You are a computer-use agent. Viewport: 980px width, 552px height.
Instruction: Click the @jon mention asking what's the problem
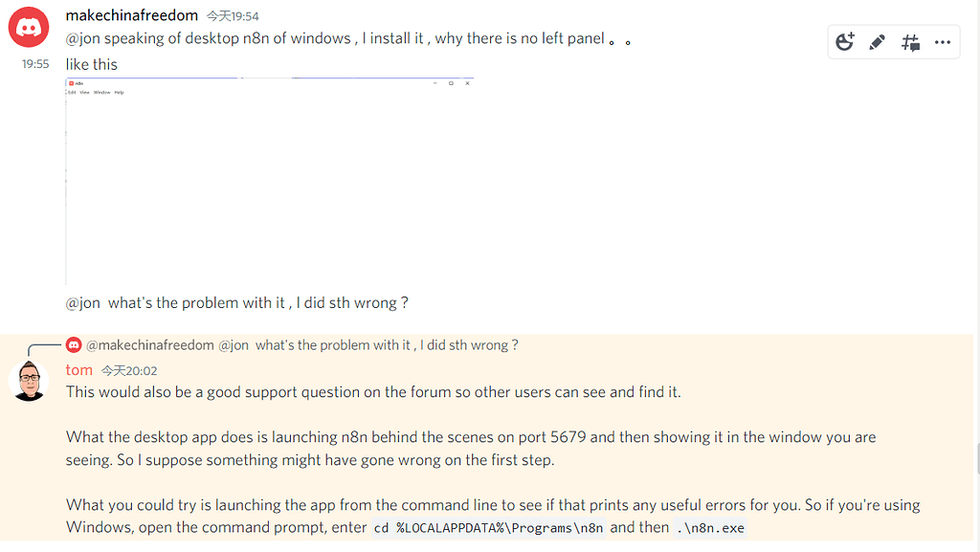[80, 302]
